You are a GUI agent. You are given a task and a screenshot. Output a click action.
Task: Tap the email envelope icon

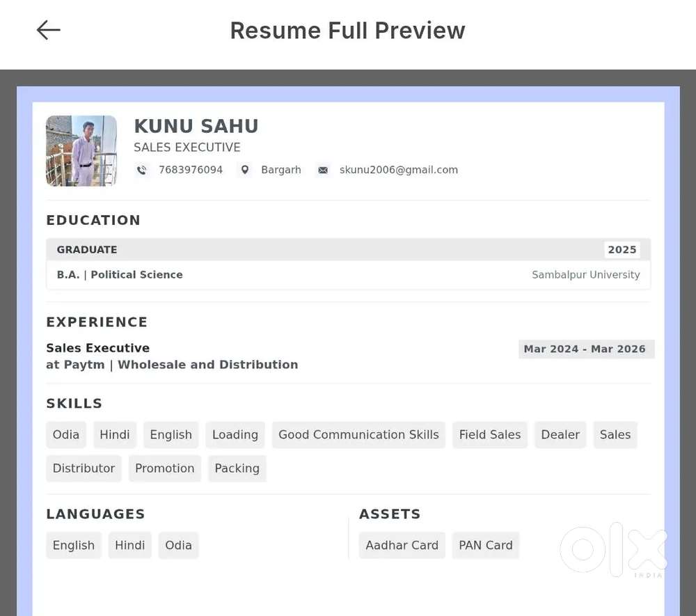[x=323, y=170]
